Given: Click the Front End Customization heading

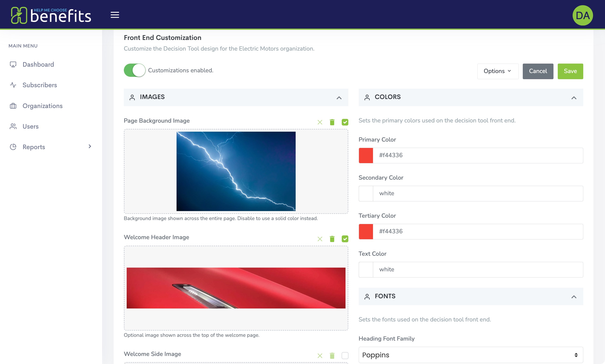Looking at the screenshot, I should pyautogui.click(x=162, y=38).
